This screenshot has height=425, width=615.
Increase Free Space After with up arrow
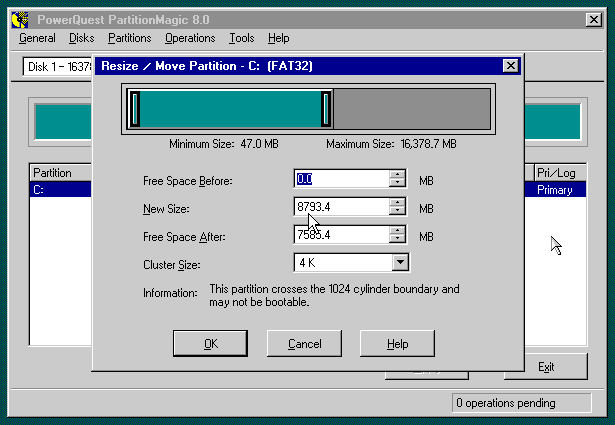(x=397, y=230)
